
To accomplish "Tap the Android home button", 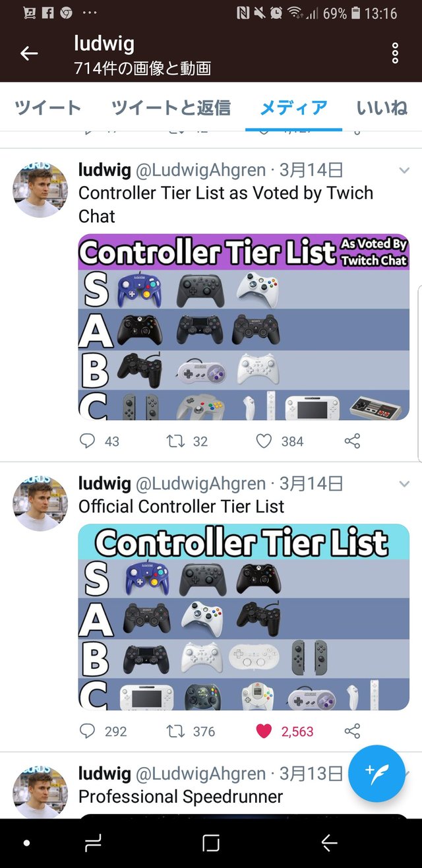I will tap(211, 843).
